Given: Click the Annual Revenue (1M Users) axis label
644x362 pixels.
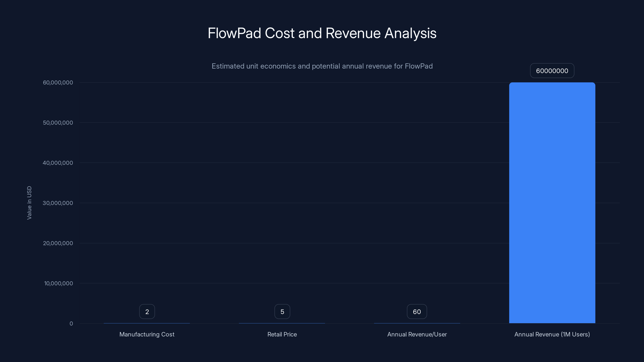Looking at the screenshot, I should pos(552,334).
